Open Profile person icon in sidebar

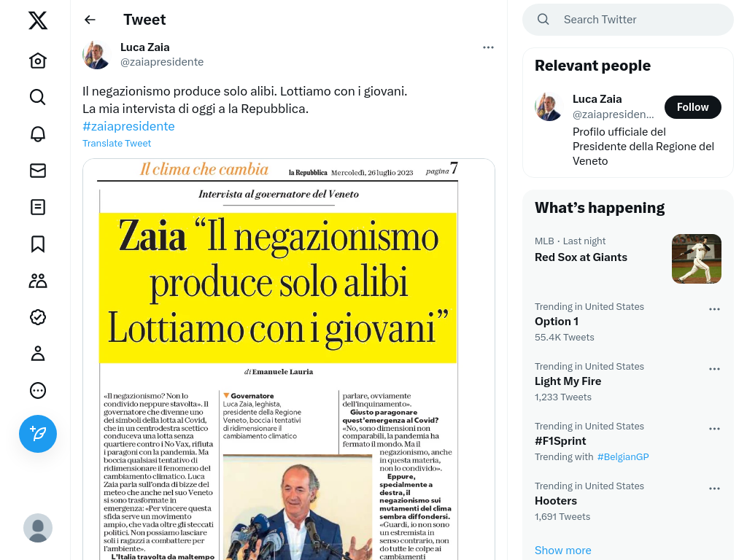pos(38,354)
